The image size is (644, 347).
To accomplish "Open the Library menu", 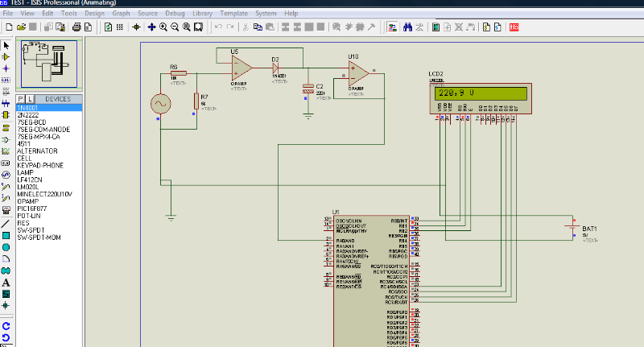I will 203,14.
